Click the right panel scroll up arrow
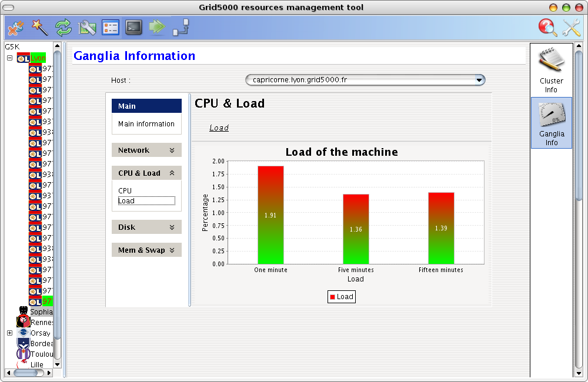 (x=579, y=46)
